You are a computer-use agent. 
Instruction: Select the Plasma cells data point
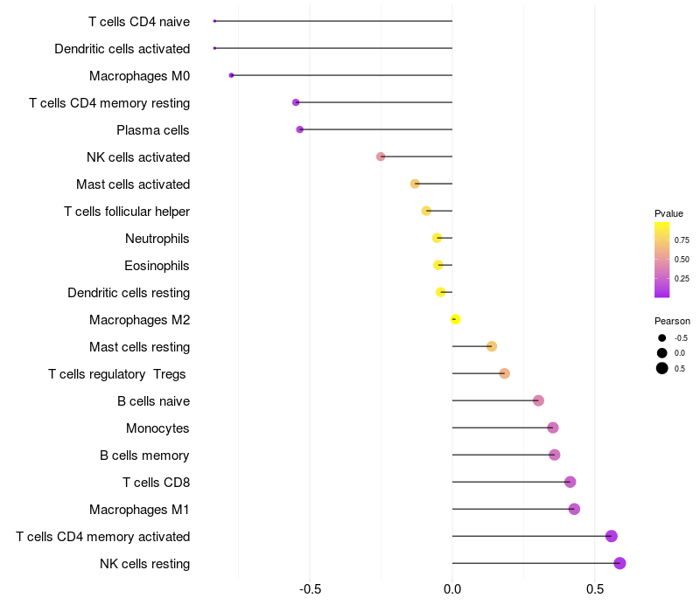tap(300, 129)
